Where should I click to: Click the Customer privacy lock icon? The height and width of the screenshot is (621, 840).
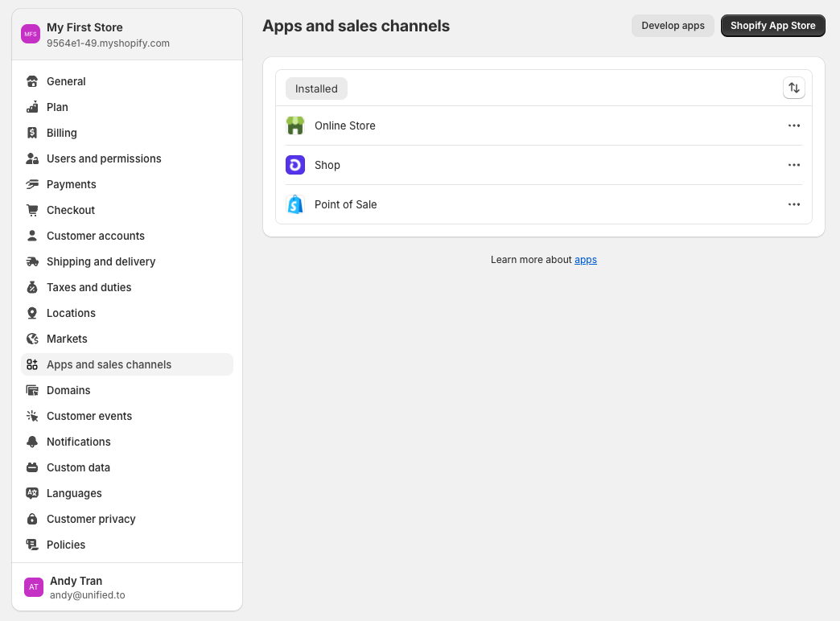point(32,519)
